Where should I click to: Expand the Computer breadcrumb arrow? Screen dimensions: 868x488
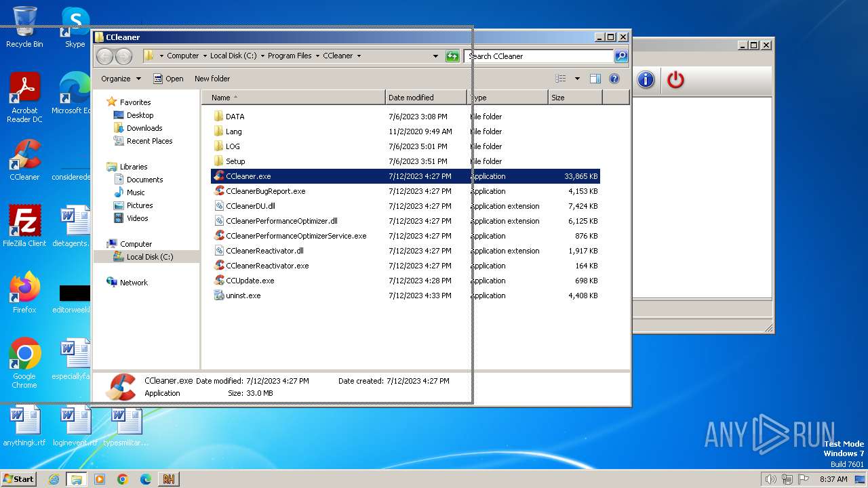[204, 56]
